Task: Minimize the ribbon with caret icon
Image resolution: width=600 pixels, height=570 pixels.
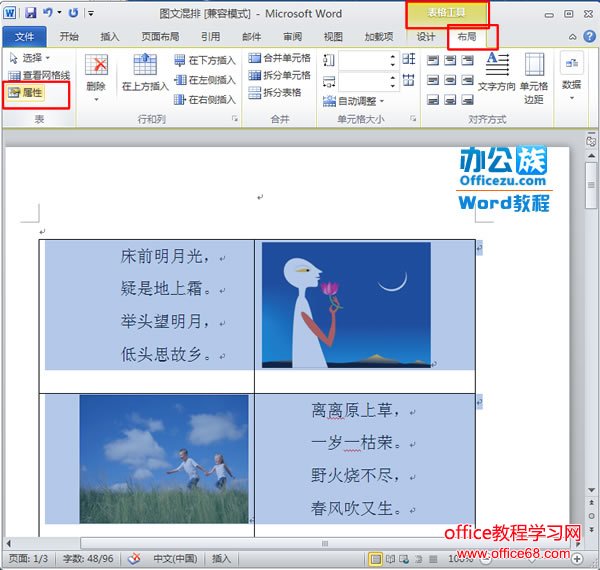Action: (572, 37)
